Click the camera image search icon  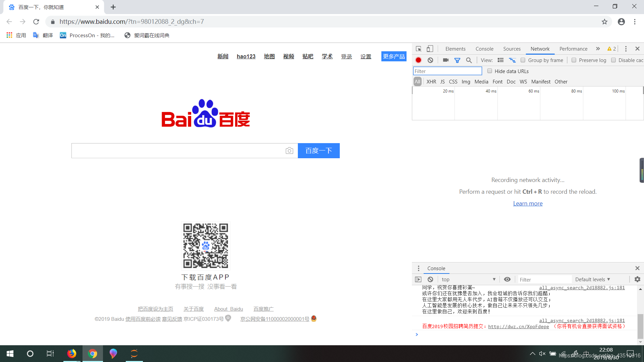point(289,151)
